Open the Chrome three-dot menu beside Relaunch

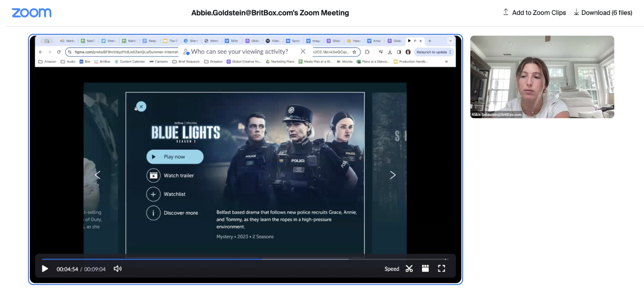click(x=450, y=52)
